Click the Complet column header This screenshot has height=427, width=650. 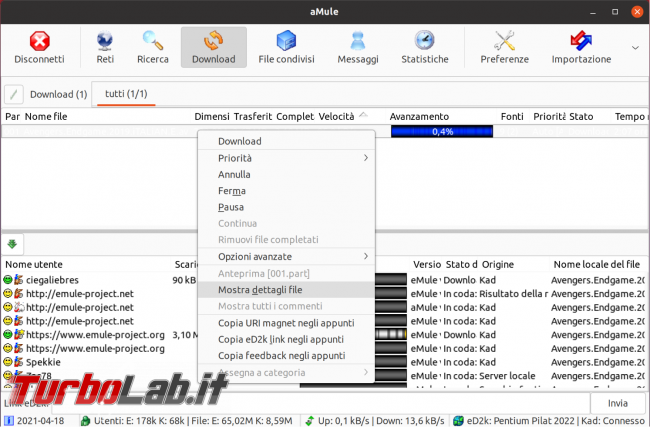(x=295, y=116)
